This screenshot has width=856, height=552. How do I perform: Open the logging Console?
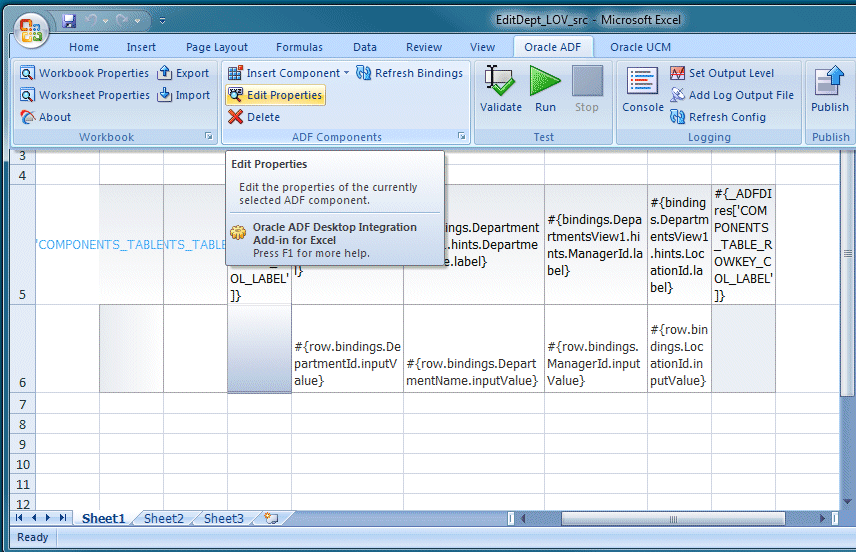point(643,90)
